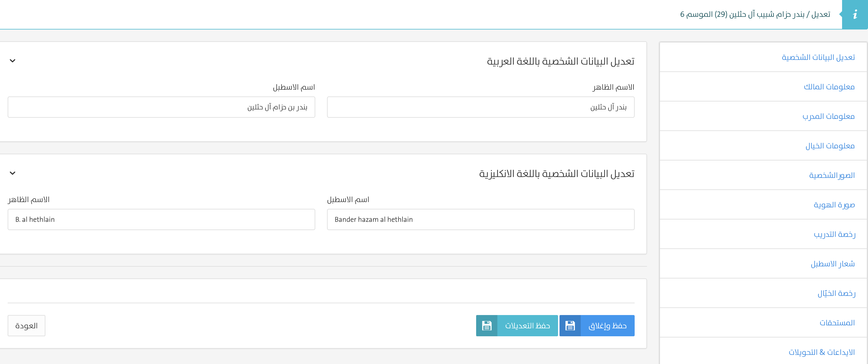The height and width of the screenshot is (364, 868).
Task: Click floppy disk icon on حفظ التعديلات
Action: [486, 326]
